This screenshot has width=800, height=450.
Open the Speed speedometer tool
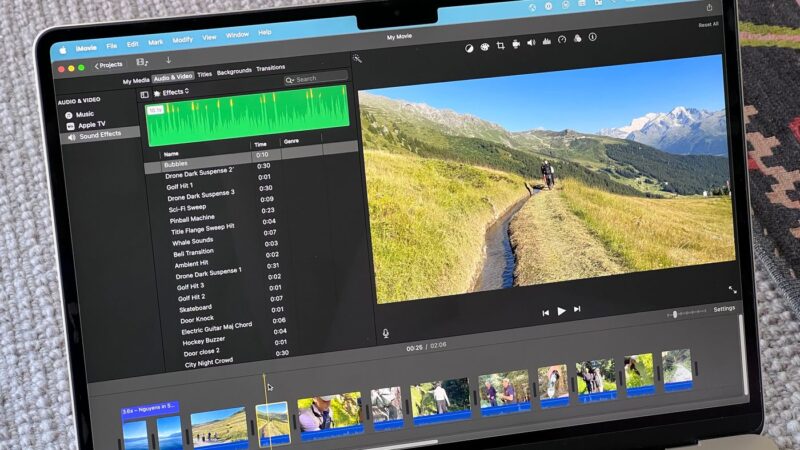(562, 40)
